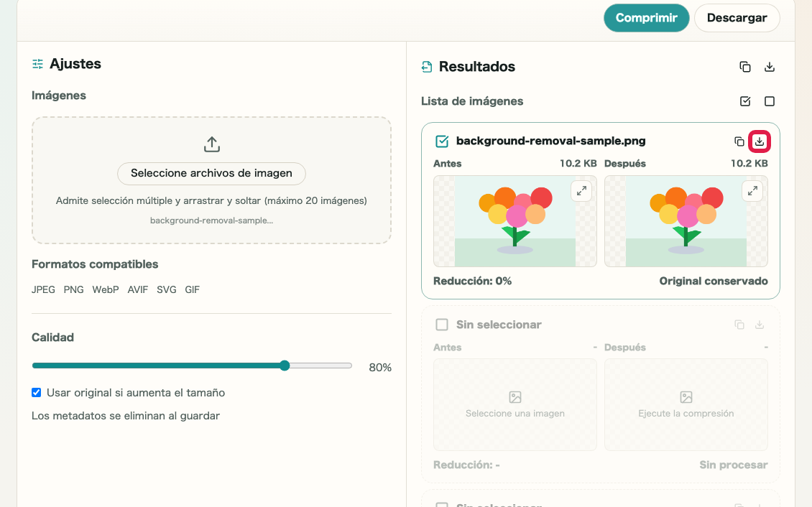Click the copy-all icon beside Resultados

tap(744, 67)
